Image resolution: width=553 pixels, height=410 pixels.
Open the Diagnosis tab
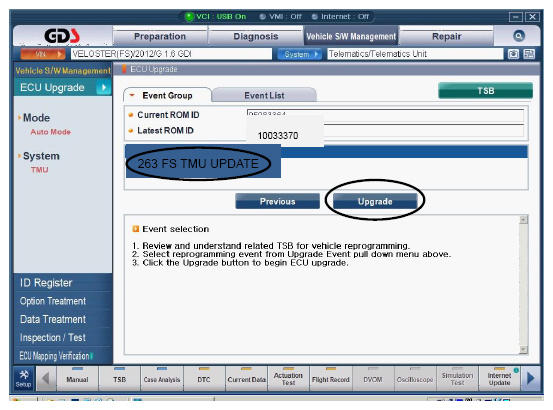(x=256, y=36)
